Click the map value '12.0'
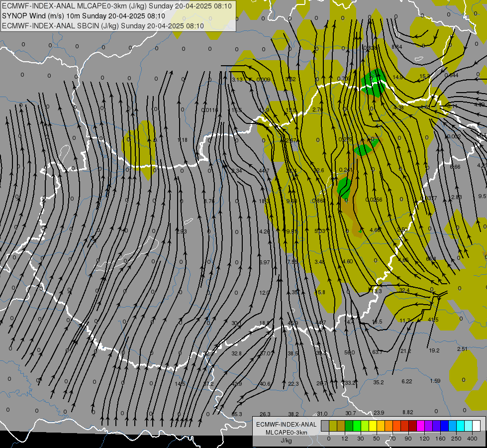 [264, 293]
